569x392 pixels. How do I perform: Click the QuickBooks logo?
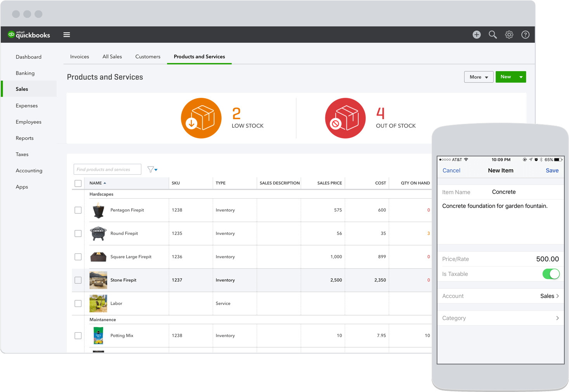(29, 35)
